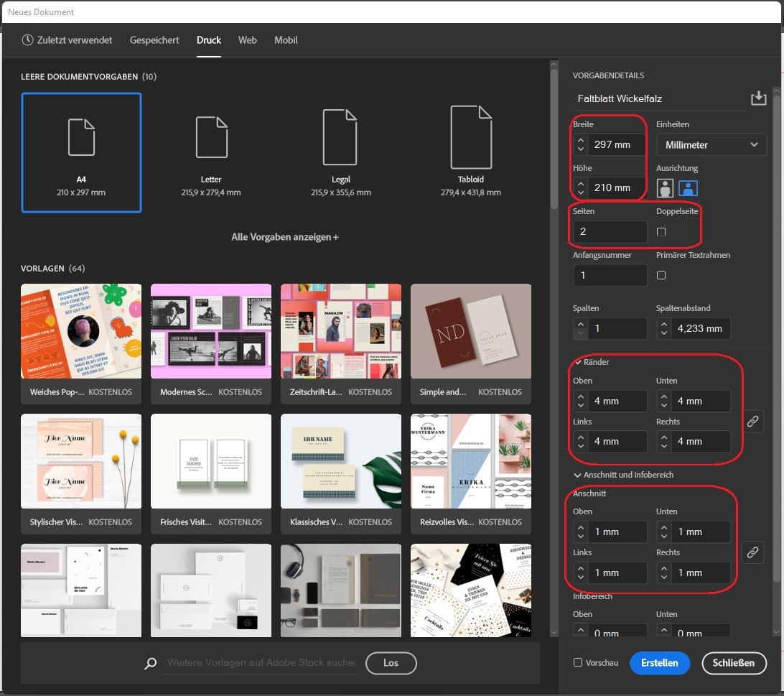Viewport: 784px width, 696px height.
Task: Select portrait orientation icon
Action: click(x=666, y=188)
